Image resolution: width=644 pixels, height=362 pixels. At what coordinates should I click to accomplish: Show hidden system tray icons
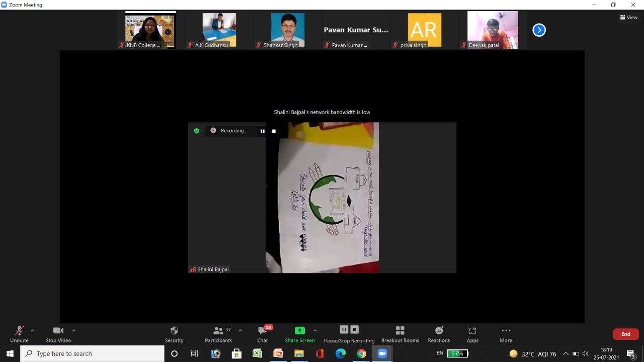566,353
